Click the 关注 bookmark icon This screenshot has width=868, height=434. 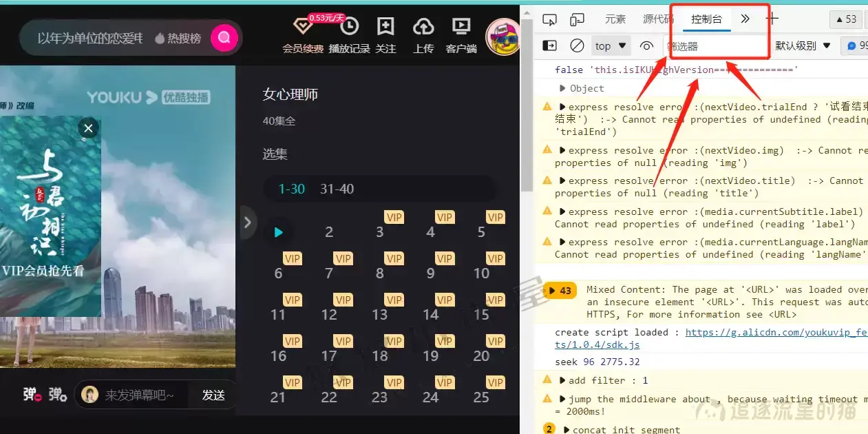tap(385, 26)
